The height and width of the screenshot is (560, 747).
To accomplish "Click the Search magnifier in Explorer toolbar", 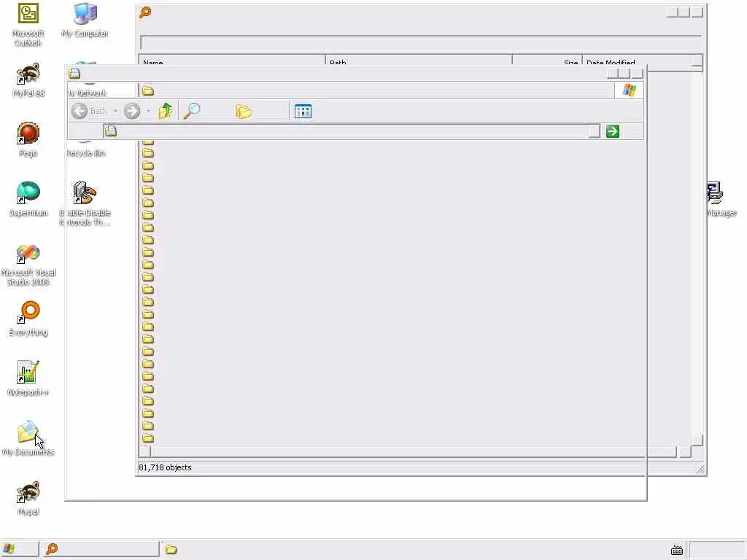I will [192, 111].
